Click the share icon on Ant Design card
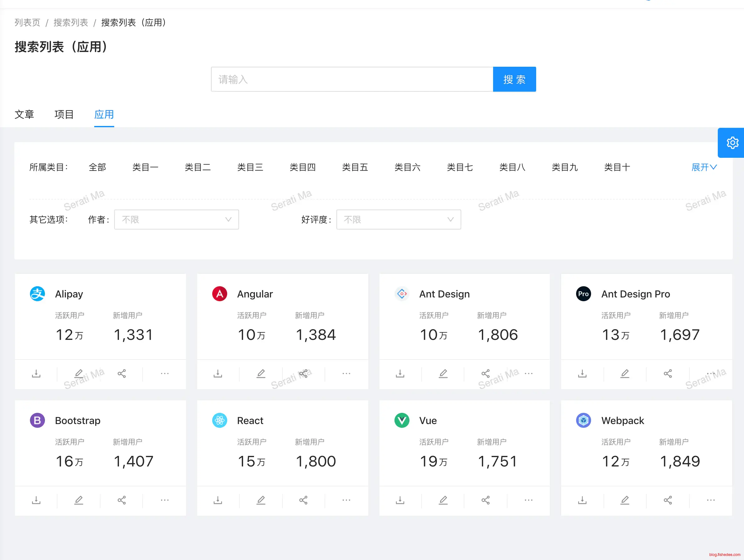 [x=485, y=374]
